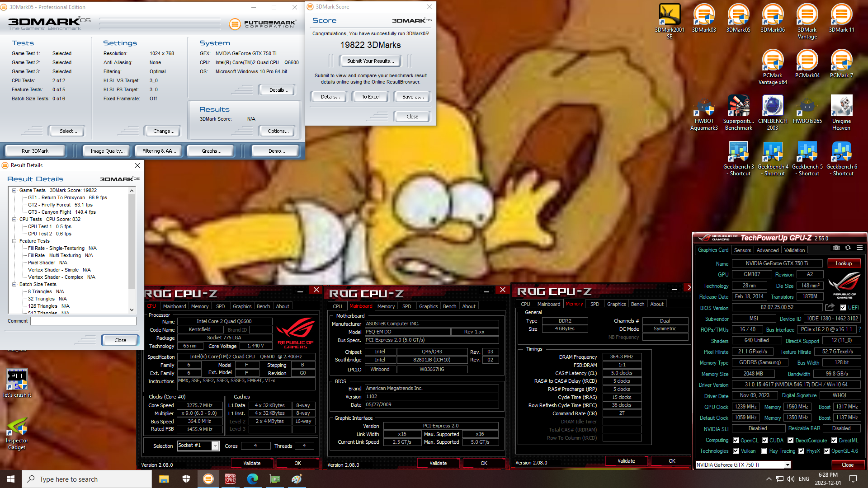The width and height of the screenshot is (868, 488).
Task: Click the Save as... button
Action: 413,97
